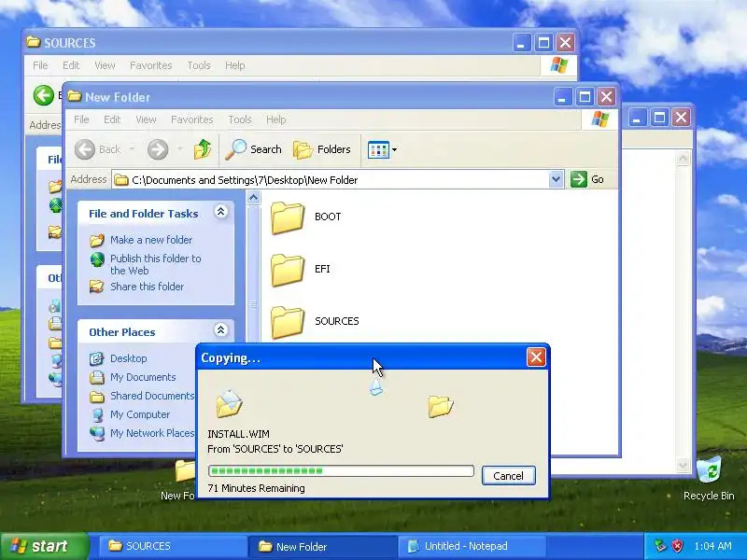Open My Documents from Other Places
The image size is (747, 560).
pos(143,377)
